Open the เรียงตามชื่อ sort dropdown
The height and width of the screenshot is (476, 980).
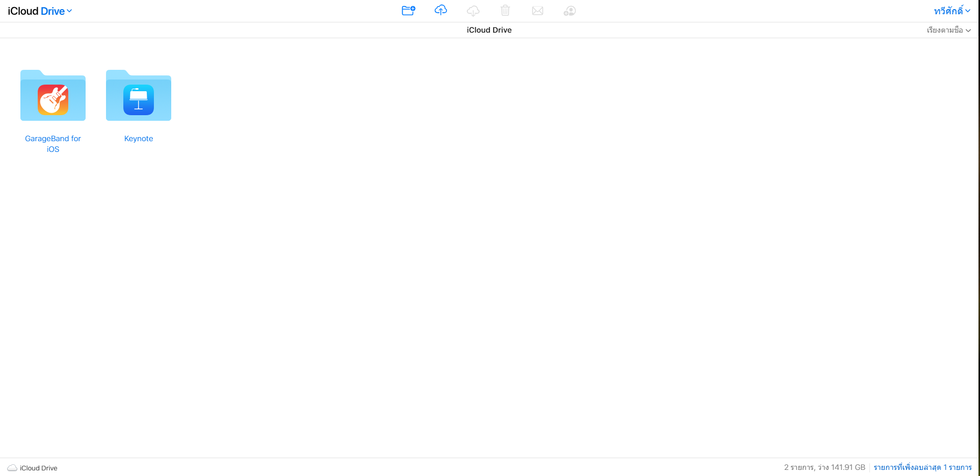tap(948, 30)
